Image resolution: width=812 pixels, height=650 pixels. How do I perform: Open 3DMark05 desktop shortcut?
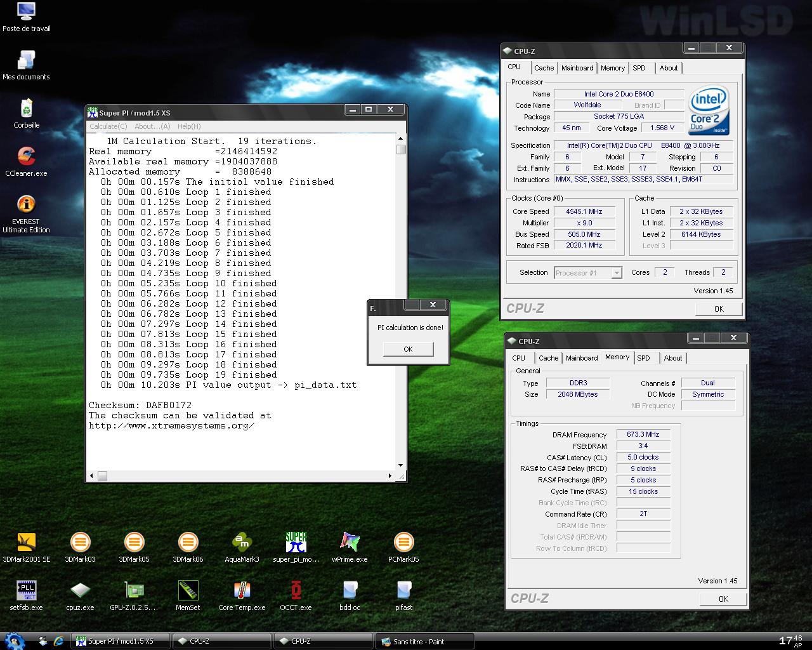(x=134, y=548)
